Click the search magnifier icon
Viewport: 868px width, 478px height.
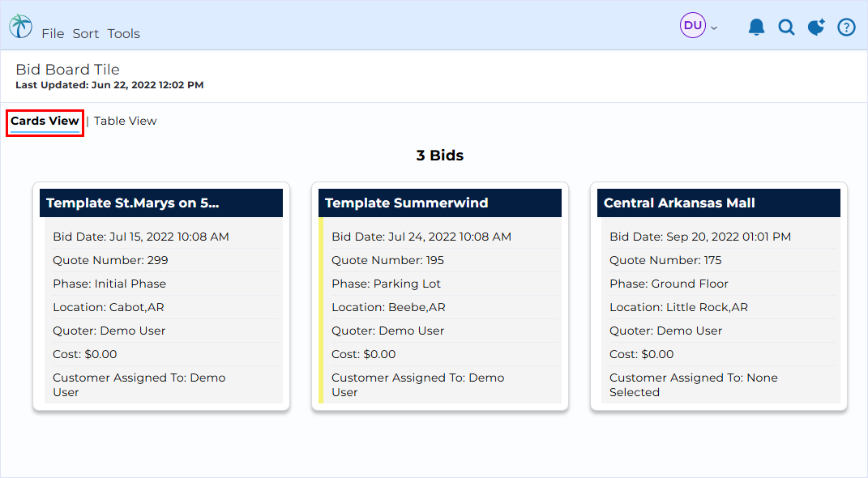[x=786, y=27]
